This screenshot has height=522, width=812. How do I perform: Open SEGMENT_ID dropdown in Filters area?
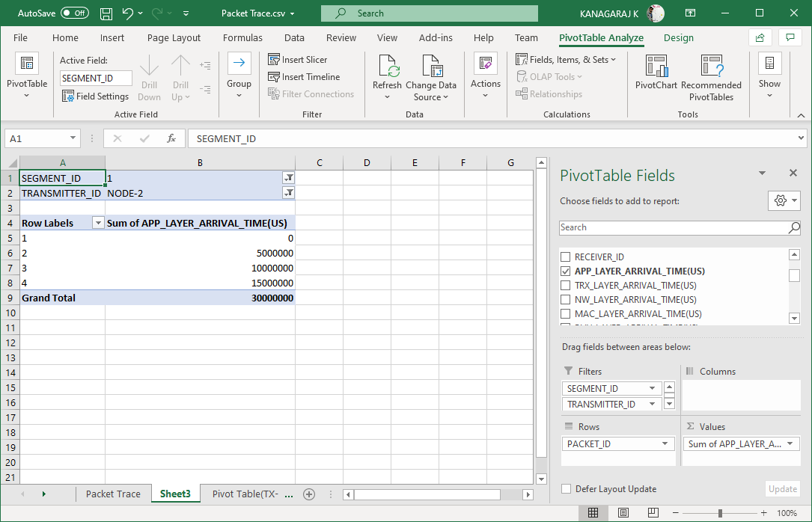pos(652,389)
